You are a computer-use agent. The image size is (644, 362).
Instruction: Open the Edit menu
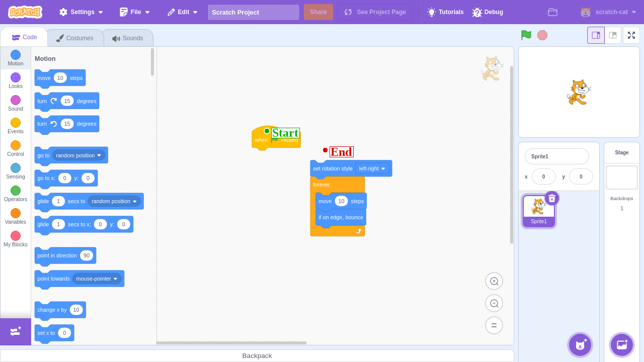183,12
